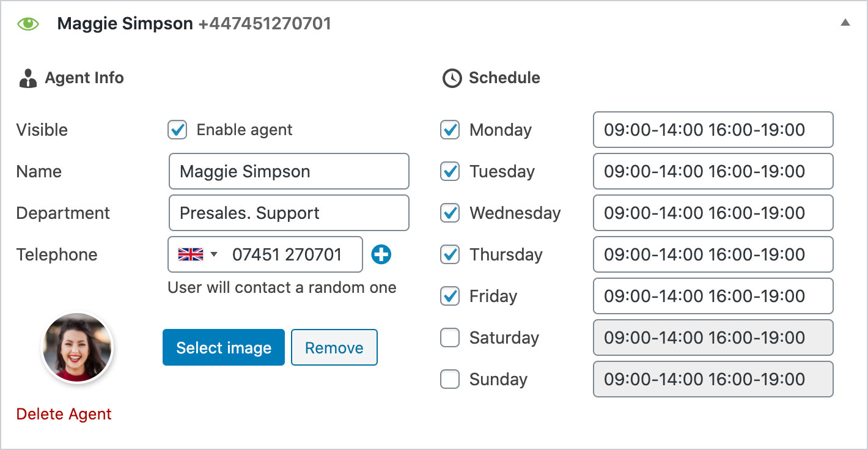The image size is (868, 450).
Task: Click the Schedule clock icon
Action: [x=452, y=78]
